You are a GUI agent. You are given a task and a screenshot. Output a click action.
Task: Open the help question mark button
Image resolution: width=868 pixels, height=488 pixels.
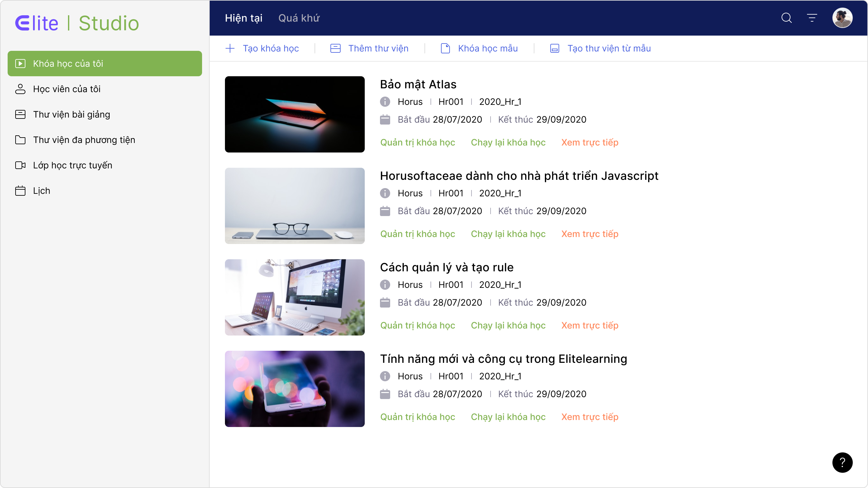coord(842,463)
